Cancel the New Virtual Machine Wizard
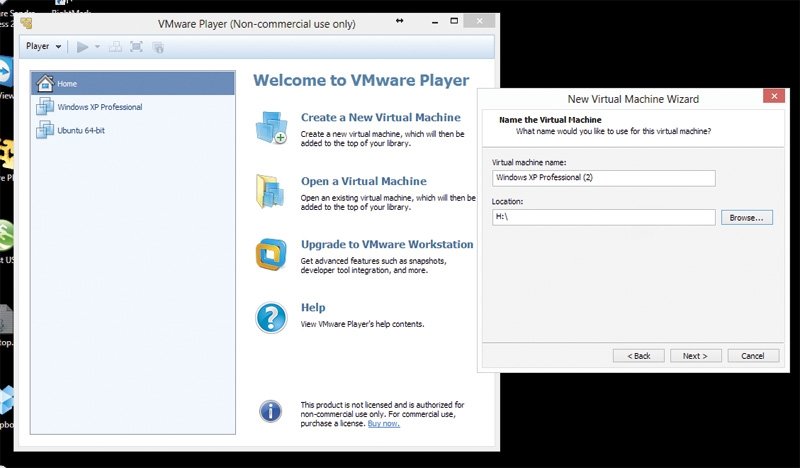This screenshot has height=468, width=800. tap(753, 356)
